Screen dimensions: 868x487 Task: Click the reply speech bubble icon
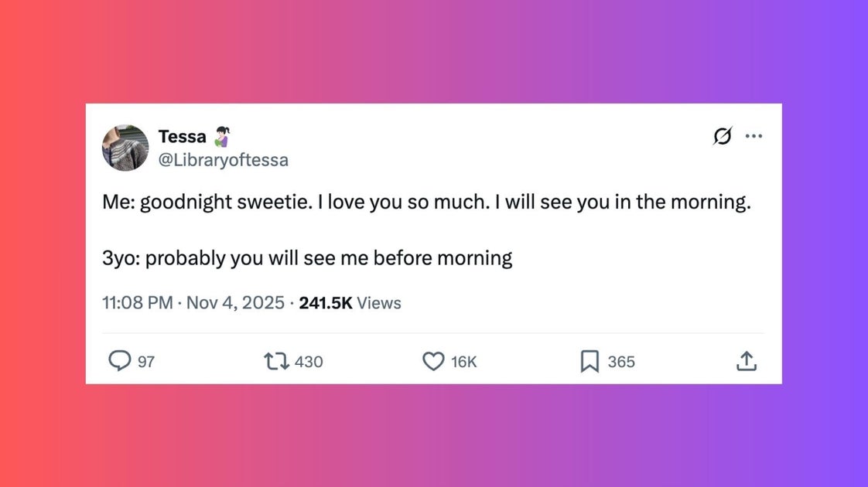(x=119, y=361)
